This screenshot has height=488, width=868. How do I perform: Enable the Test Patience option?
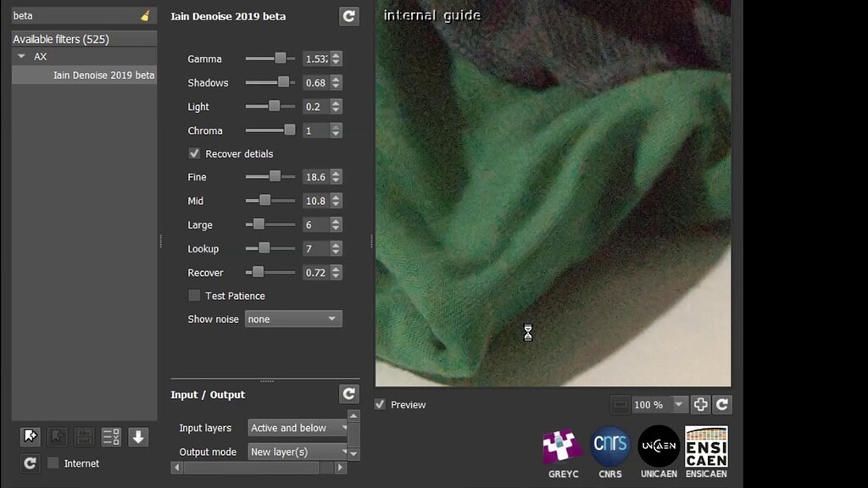pos(194,296)
